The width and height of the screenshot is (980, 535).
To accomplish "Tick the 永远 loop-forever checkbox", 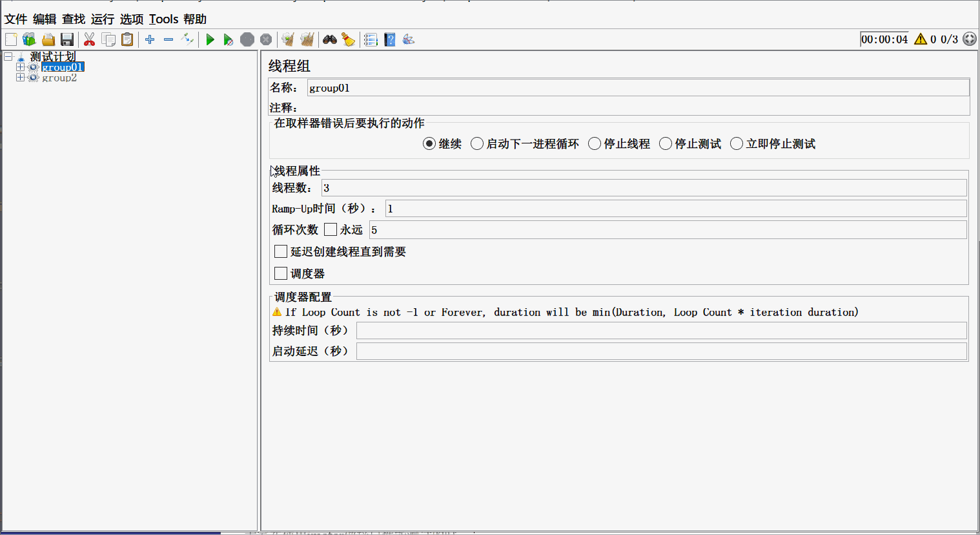I will point(331,229).
